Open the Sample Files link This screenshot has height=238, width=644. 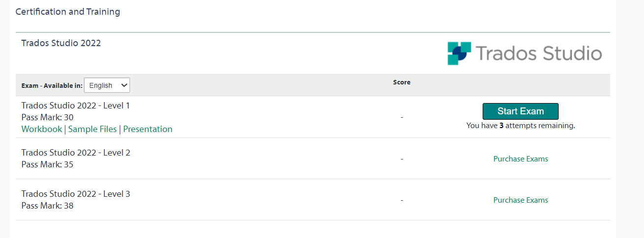(x=93, y=129)
